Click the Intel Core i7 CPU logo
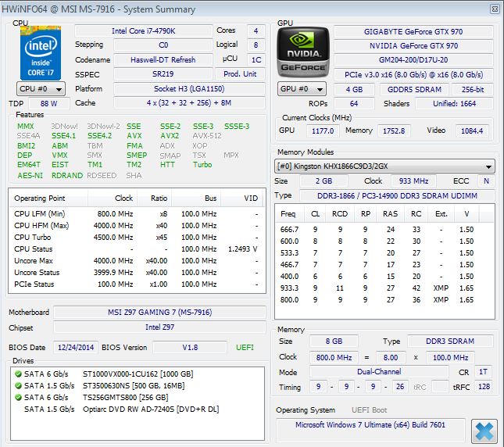Screen dimensions: 504x447 pyautogui.click(x=41, y=53)
